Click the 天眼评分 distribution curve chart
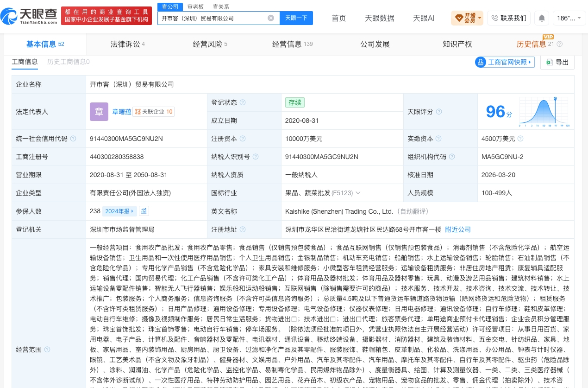 (544, 112)
